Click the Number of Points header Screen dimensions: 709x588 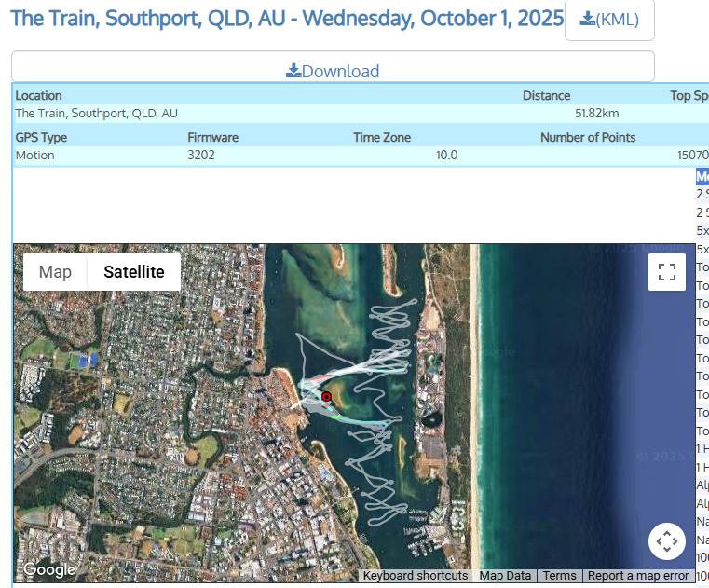(587, 137)
